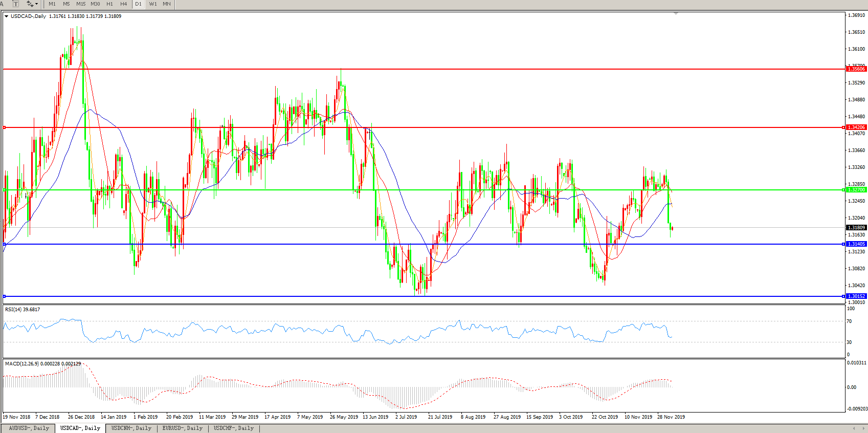Viewport: 868px width, 433px height.
Task: Open the AUDUSD-, Daily chart tab
Action: [29, 428]
